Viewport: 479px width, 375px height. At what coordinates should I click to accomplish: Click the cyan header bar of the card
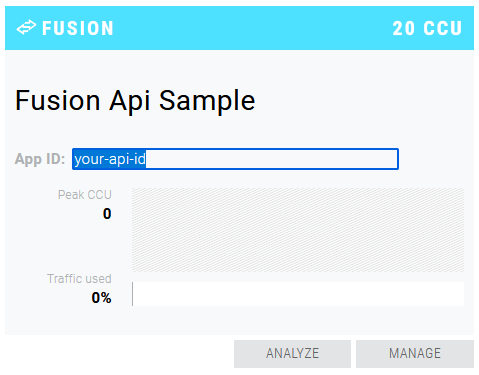[239, 28]
